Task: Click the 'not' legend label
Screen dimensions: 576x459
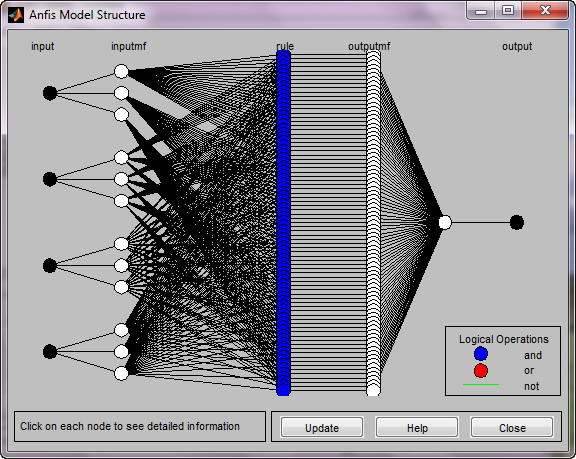Action: tap(532, 386)
